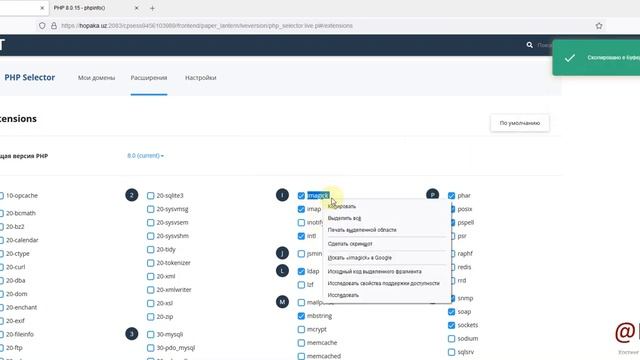Check the 30-pdo_mysql extension
The width and height of the screenshot is (640, 360).
tap(151, 348)
